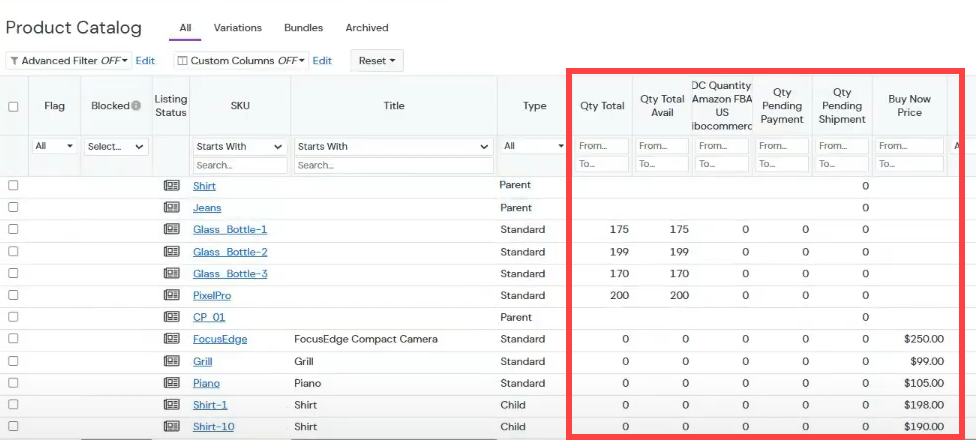Click the $105.00 price for Piano

point(924,383)
